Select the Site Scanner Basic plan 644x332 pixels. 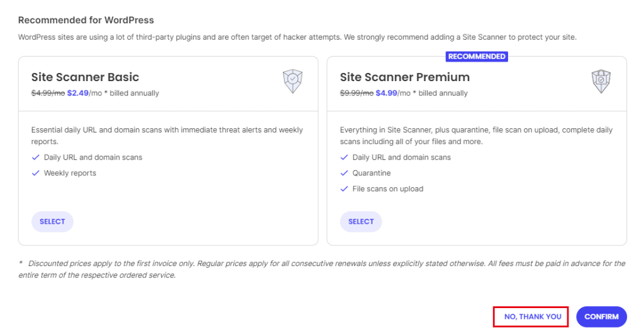tap(52, 221)
